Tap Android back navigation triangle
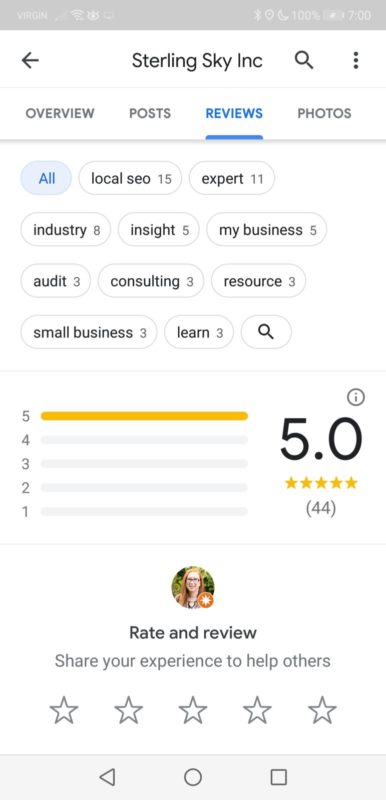This screenshot has width=386, height=800. point(107,777)
